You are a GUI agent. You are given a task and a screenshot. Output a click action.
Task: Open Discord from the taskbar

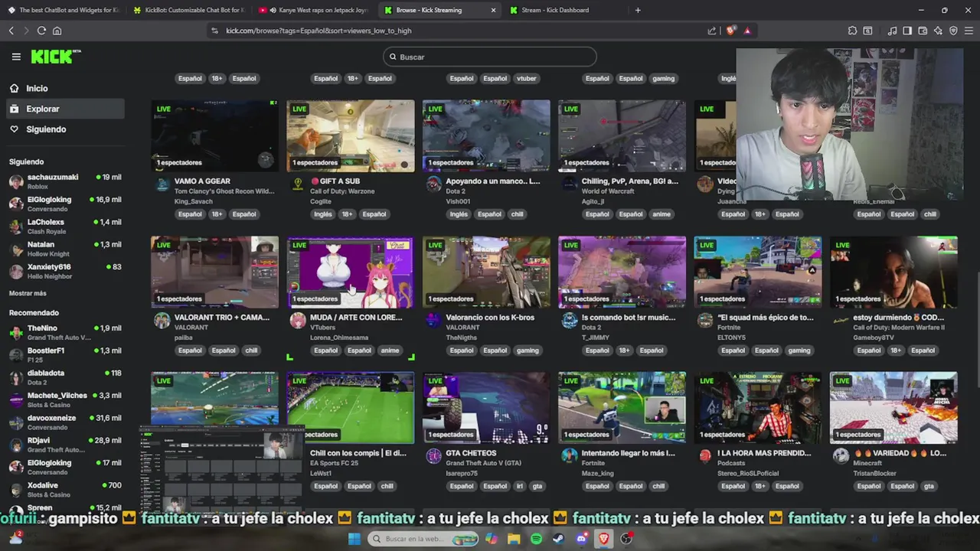(x=581, y=539)
